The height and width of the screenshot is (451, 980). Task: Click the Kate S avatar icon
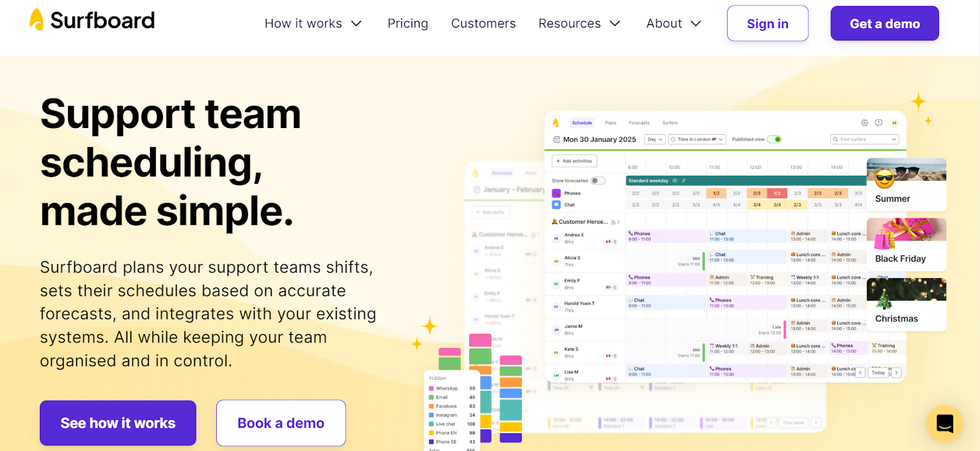click(x=556, y=352)
